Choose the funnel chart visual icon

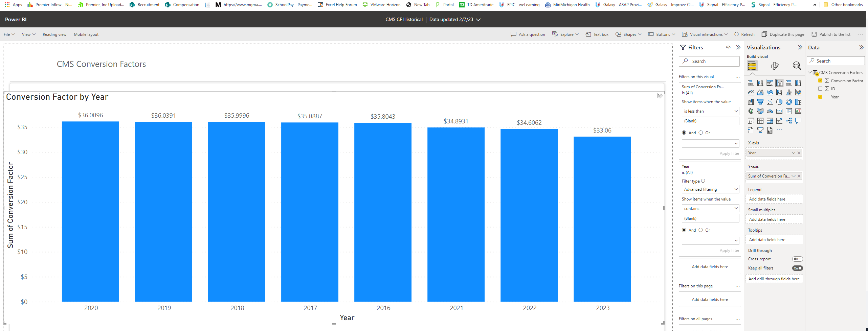(760, 102)
